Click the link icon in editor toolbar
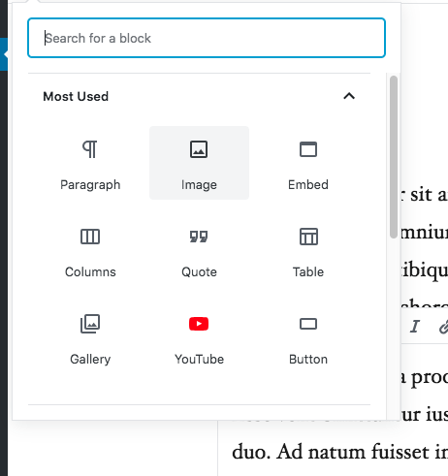 (x=443, y=326)
